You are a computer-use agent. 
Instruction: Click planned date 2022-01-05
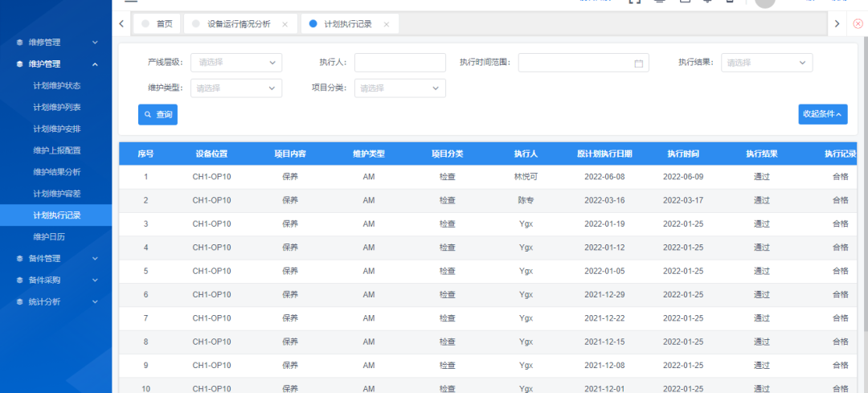tap(604, 271)
